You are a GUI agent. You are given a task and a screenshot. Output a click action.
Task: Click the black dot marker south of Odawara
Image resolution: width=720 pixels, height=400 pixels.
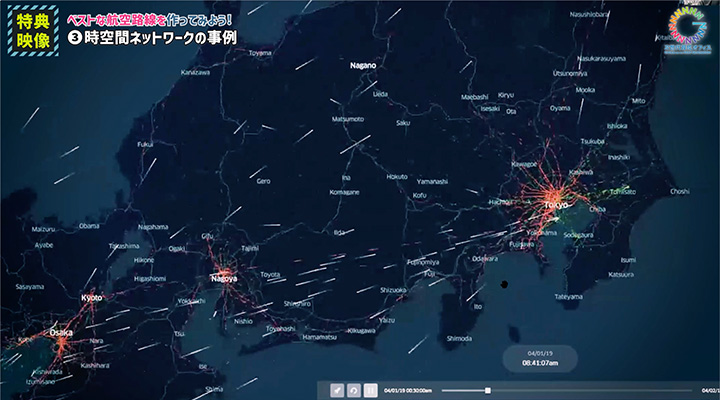(505, 284)
